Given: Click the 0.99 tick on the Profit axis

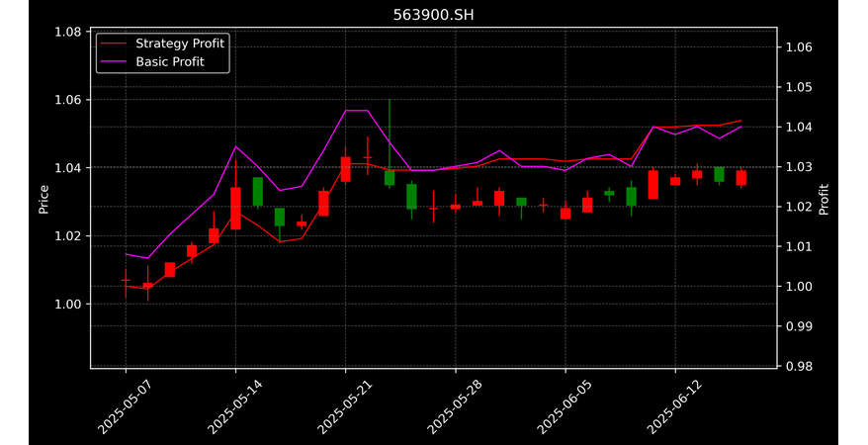Looking at the screenshot, I should 799,326.
